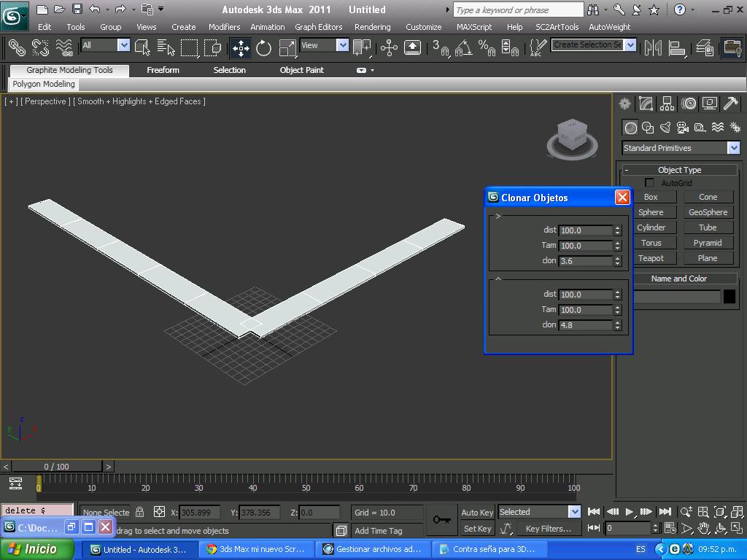This screenshot has width=747, height=560.
Task: Open the Layer Manager
Action: [x=704, y=47]
